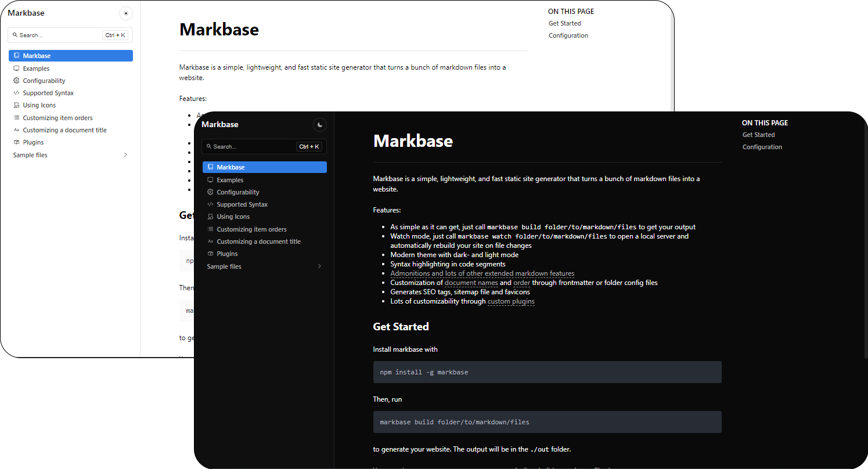Image resolution: width=868 pixels, height=469 pixels.
Task: Switch theme using the sun icon
Action: tap(126, 13)
